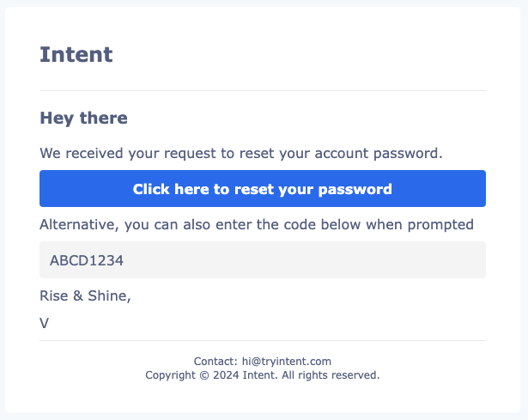Click the word prompted in the instructions
The width and height of the screenshot is (528, 420).
click(440, 225)
